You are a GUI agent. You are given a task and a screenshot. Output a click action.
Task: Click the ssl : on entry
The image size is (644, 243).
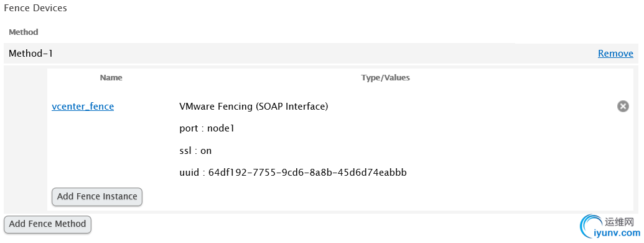[x=195, y=151]
